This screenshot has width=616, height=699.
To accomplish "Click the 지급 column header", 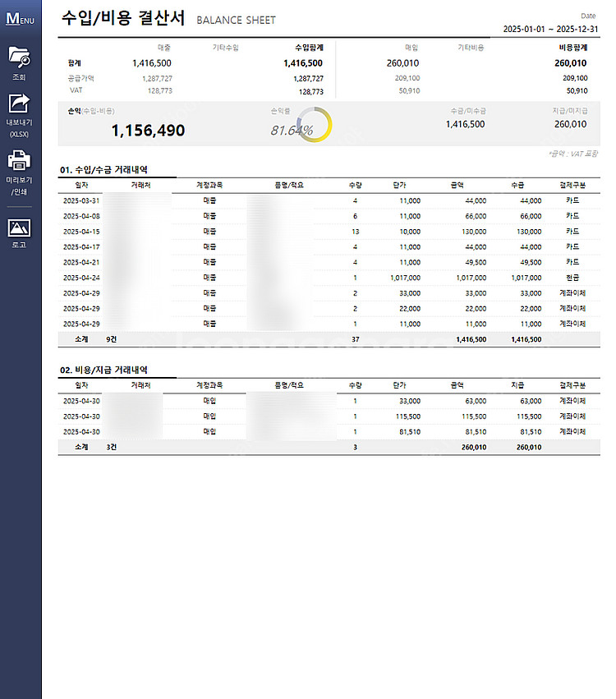I will point(517,385).
